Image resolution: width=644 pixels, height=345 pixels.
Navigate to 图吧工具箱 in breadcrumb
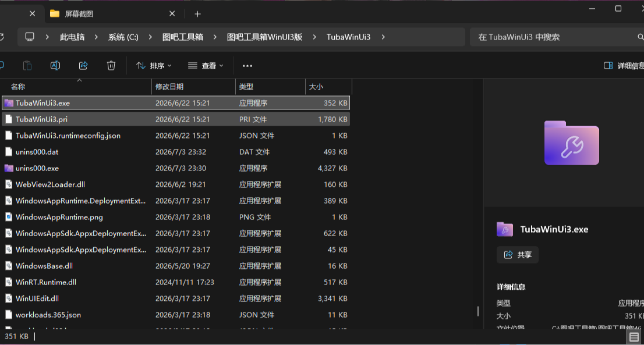tap(183, 37)
